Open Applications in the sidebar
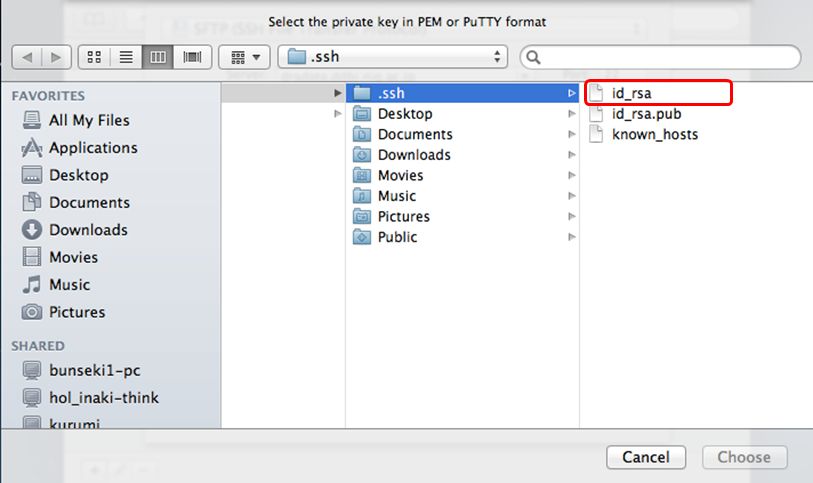 92,148
